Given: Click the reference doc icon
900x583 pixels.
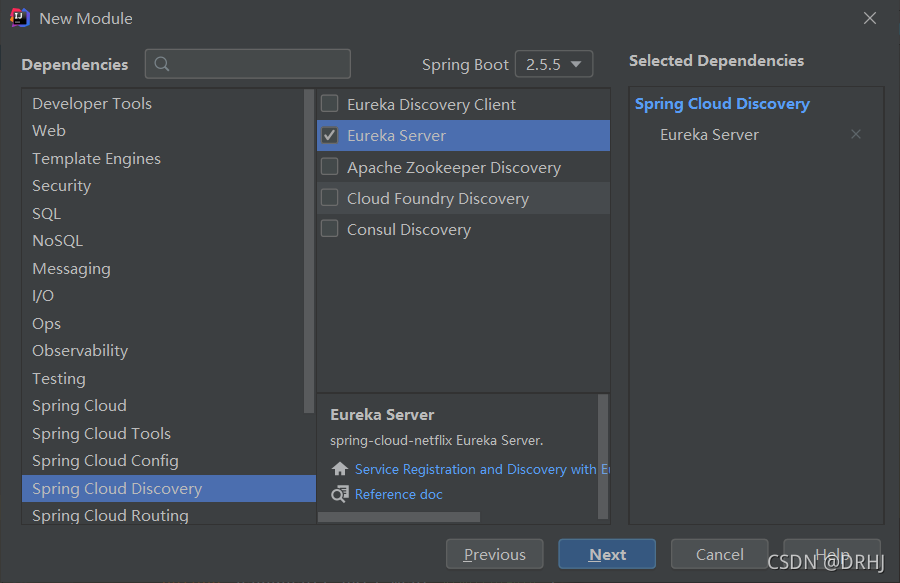Looking at the screenshot, I should (x=340, y=494).
